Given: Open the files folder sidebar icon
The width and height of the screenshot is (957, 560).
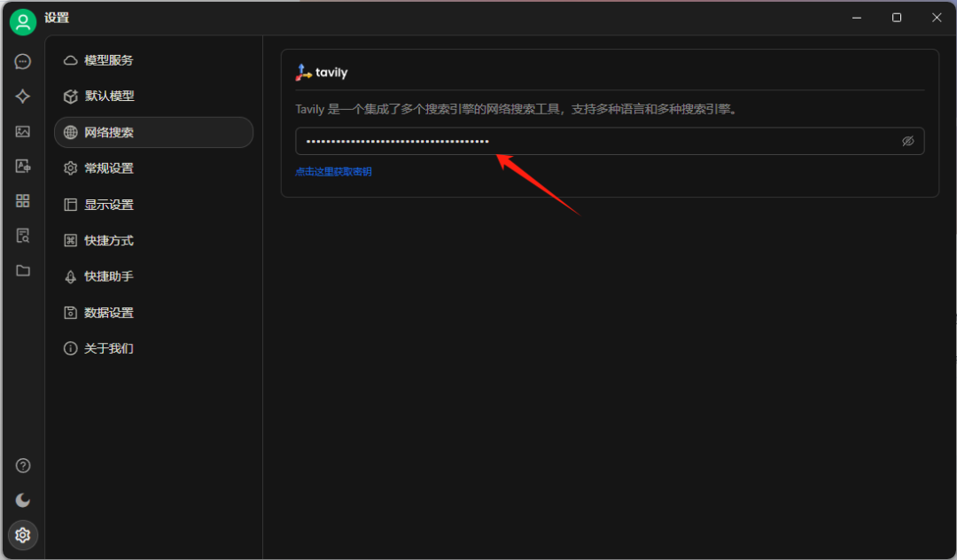Looking at the screenshot, I should coord(22,270).
